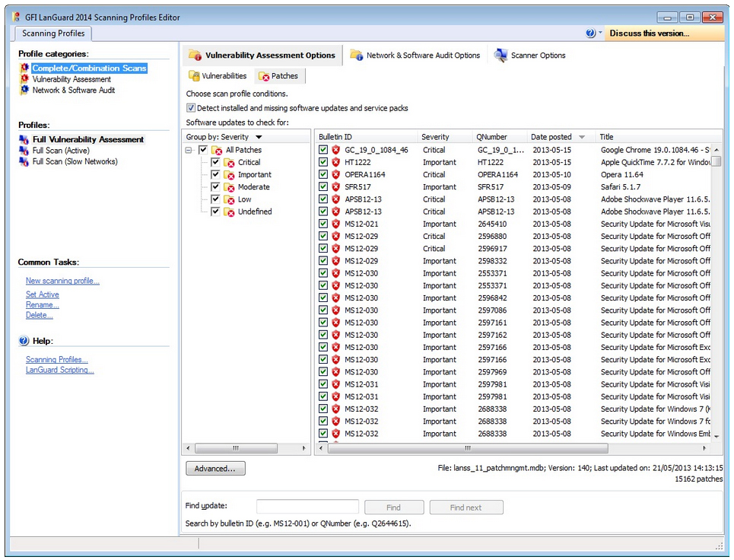Uncheck the All Patches tree checkbox
Image resolution: width=734 pixels, height=560 pixels.
pos(202,150)
